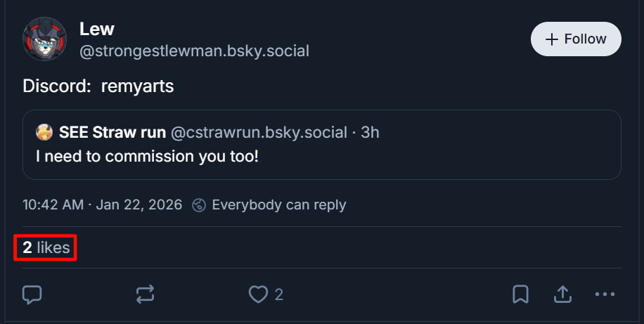Click the globe reply-settings icon
The height and width of the screenshot is (324, 644).
200,205
